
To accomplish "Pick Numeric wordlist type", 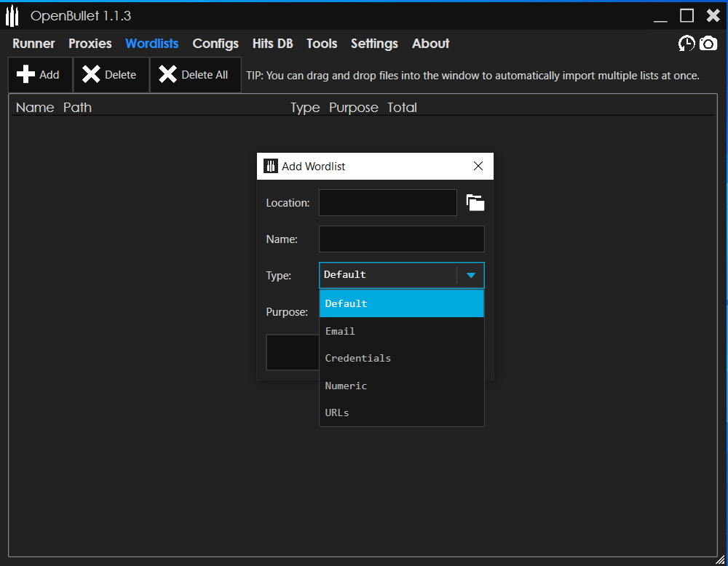I will click(402, 386).
